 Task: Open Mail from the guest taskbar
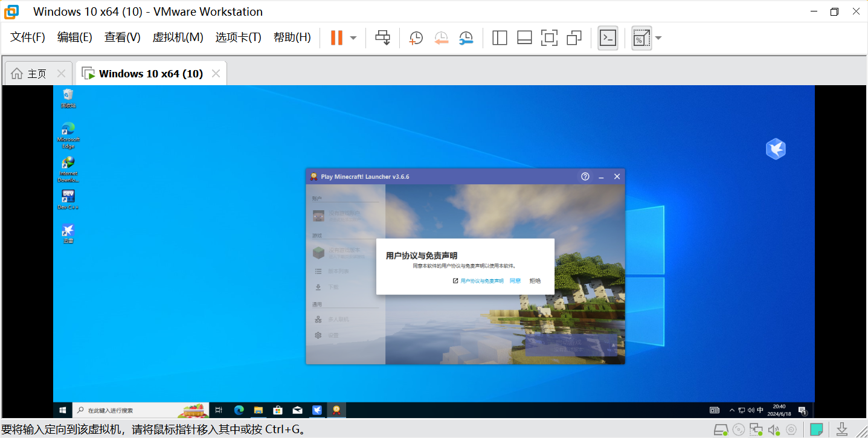click(297, 410)
